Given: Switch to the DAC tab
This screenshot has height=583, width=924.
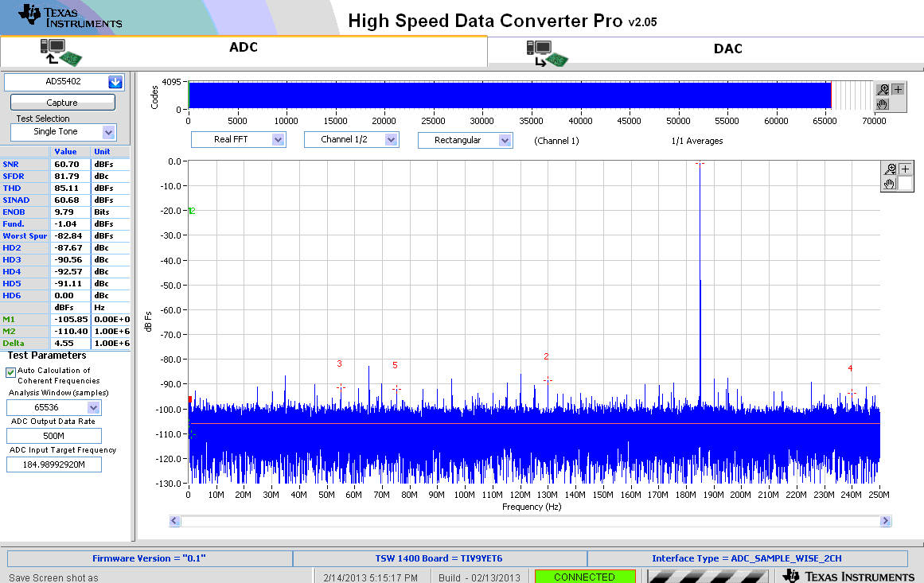Looking at the screenshot, I should click(x=706, y=50).
